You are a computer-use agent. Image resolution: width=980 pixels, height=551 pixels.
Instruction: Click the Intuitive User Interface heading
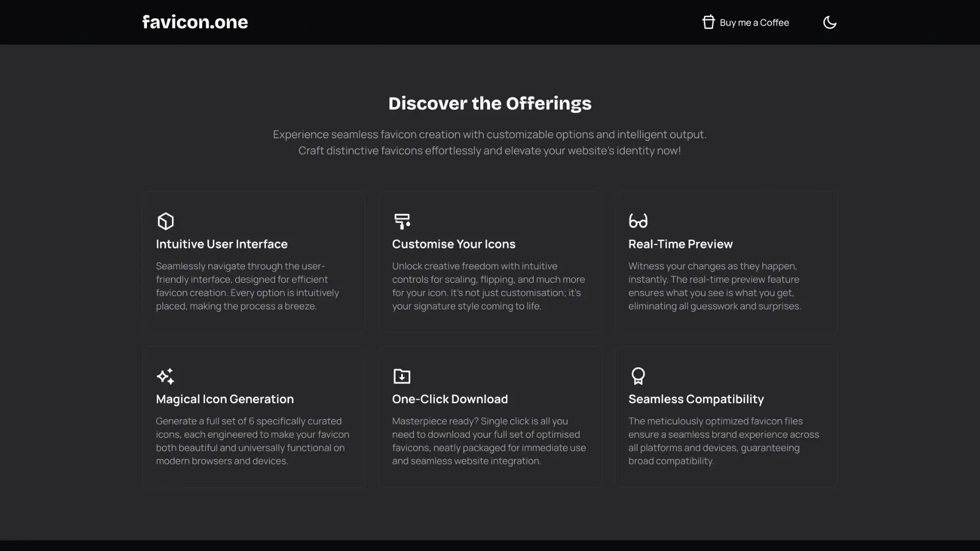222,244
